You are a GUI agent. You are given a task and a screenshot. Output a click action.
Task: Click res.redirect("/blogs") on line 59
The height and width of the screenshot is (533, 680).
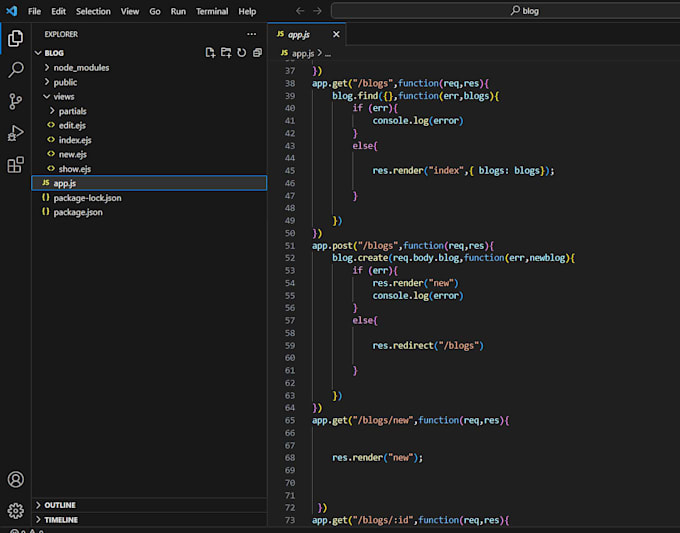point(428,345)
